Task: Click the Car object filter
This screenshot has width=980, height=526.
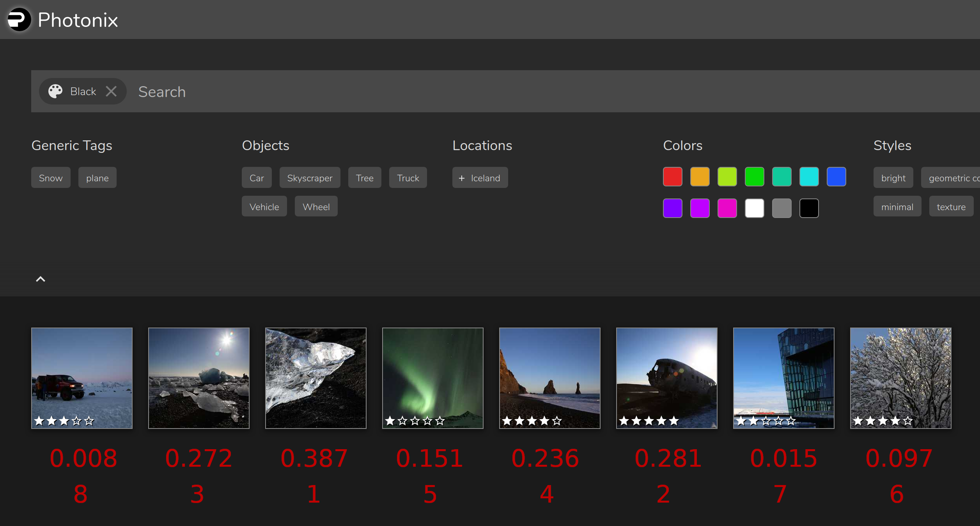Action: tap(256, 177)
